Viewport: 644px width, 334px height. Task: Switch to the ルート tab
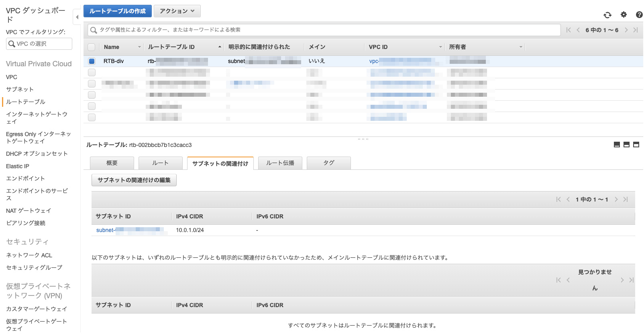[x=160, y=163]
